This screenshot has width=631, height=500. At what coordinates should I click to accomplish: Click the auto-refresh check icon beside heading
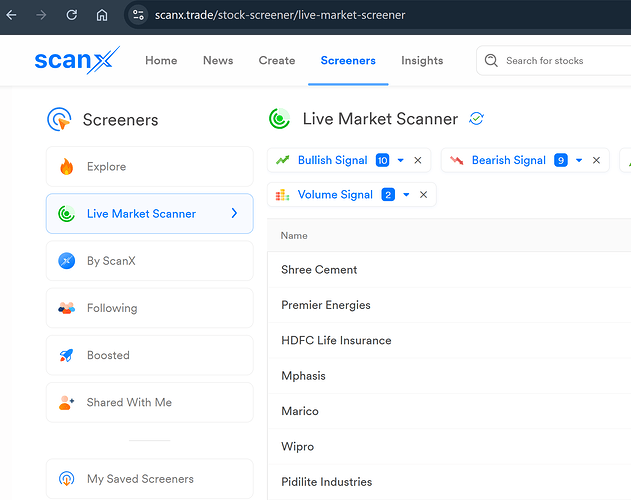point(476,119)
